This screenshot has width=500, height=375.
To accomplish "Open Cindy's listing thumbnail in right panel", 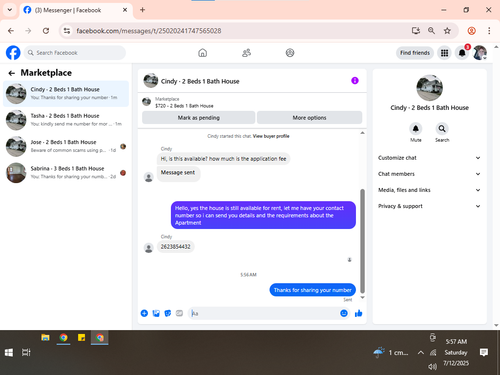I will pos(430,88).
